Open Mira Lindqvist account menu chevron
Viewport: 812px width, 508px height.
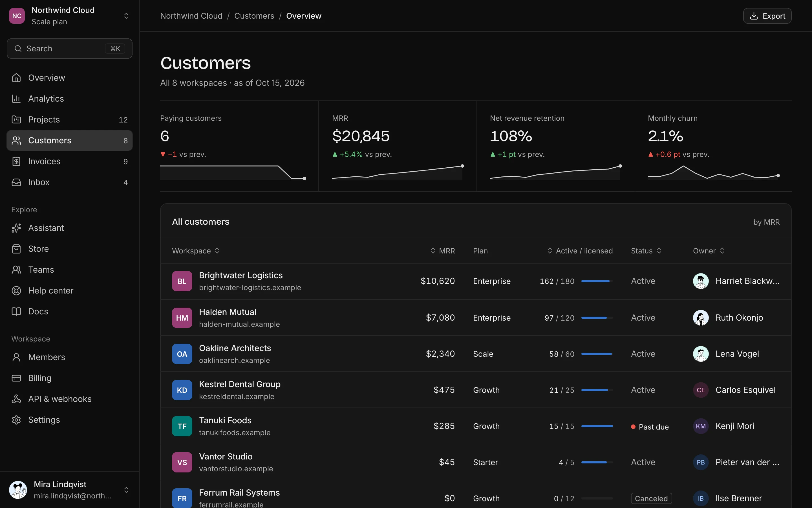tap(126, 490)
